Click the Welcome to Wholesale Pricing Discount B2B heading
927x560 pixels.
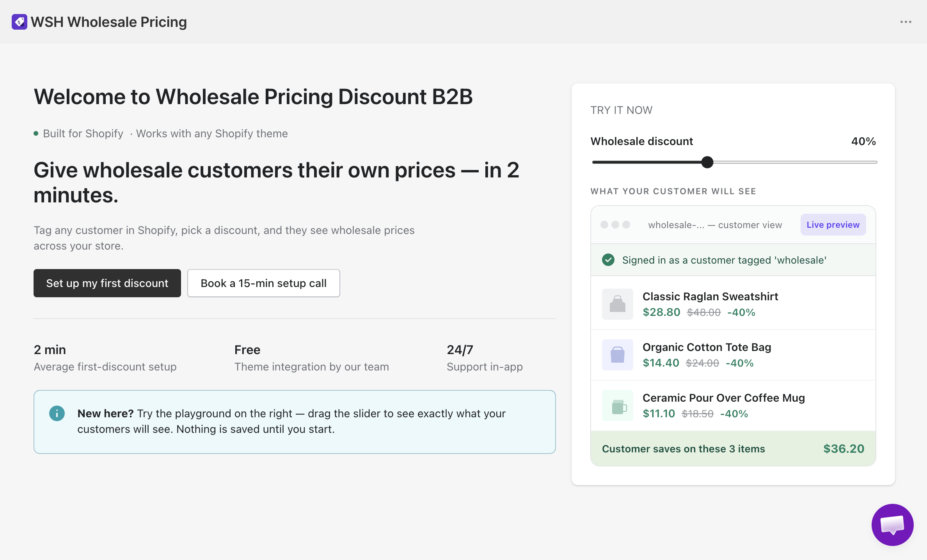[253, 97]
